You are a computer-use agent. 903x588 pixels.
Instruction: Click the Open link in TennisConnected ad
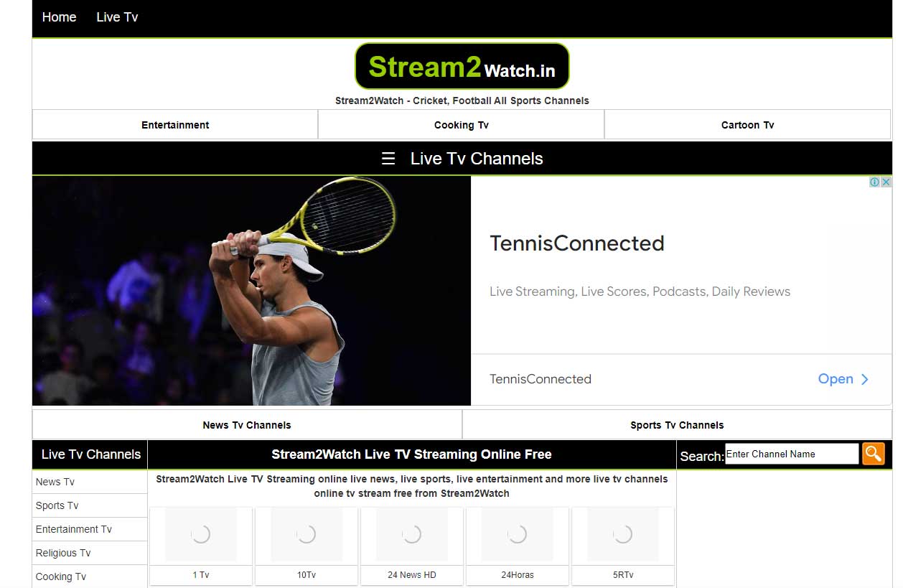click(836, 379)
